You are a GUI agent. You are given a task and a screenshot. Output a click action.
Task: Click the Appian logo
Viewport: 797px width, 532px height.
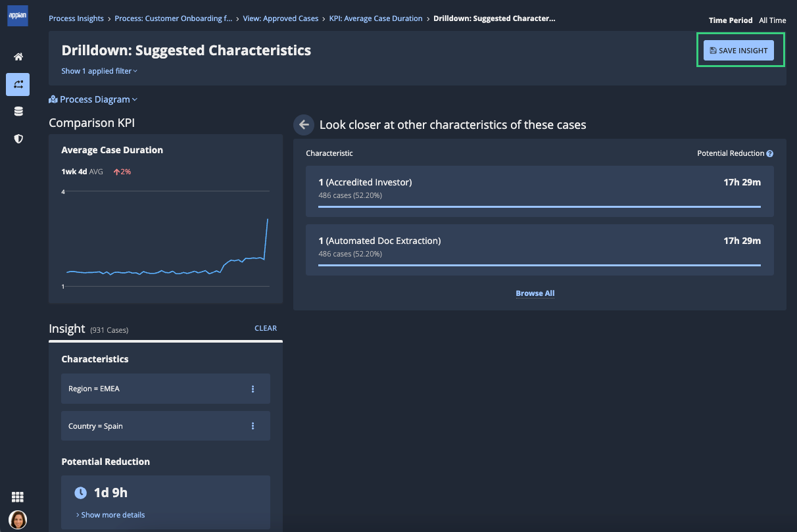[18, 16]
